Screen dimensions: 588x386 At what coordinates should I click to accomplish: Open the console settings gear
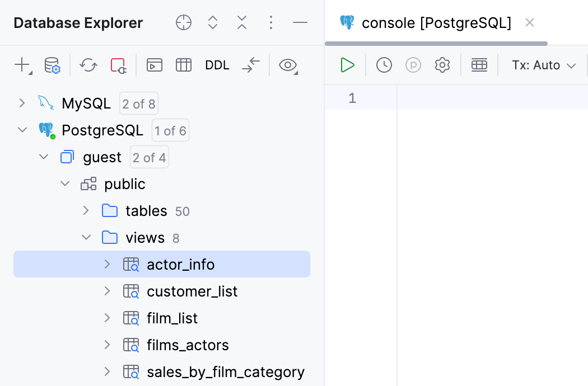pos(442,65)
